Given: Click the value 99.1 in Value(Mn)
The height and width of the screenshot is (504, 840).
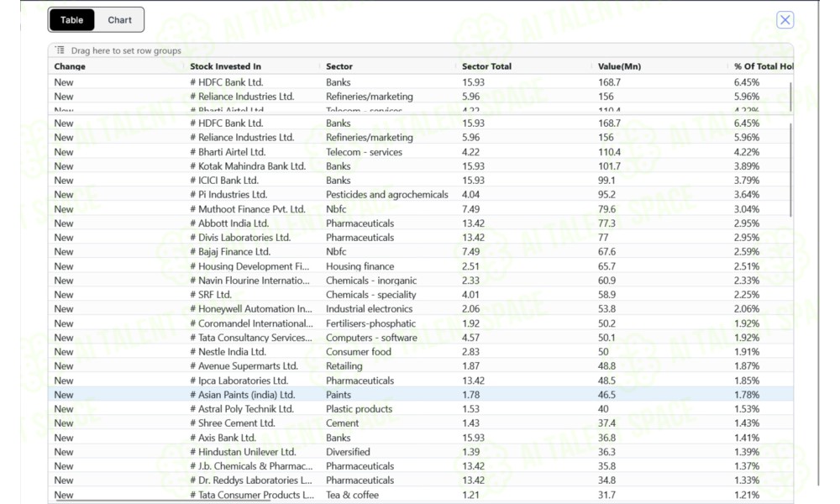Looking at the screenshot, I should point(606,181).
